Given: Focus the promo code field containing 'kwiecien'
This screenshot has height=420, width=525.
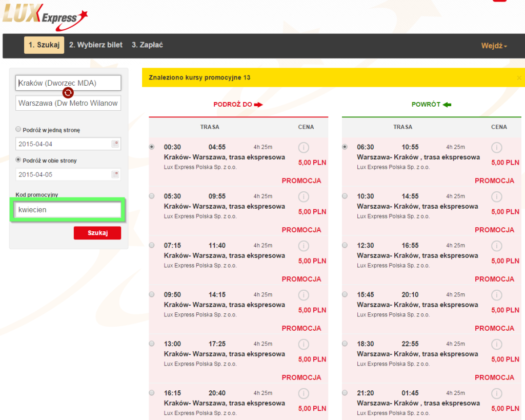Looking at the screenshot, I should [x=68, y=210].
